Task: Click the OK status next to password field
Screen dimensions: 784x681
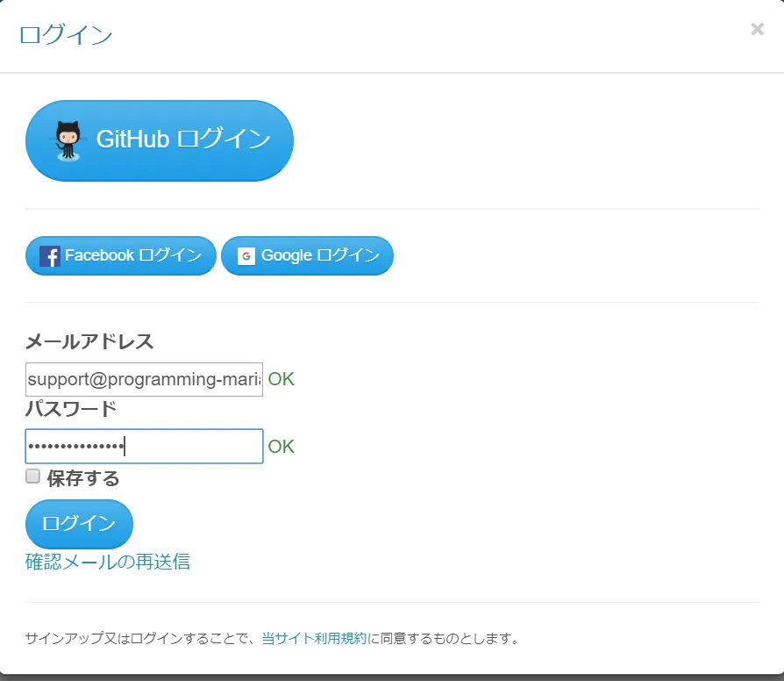Action: 281,447
